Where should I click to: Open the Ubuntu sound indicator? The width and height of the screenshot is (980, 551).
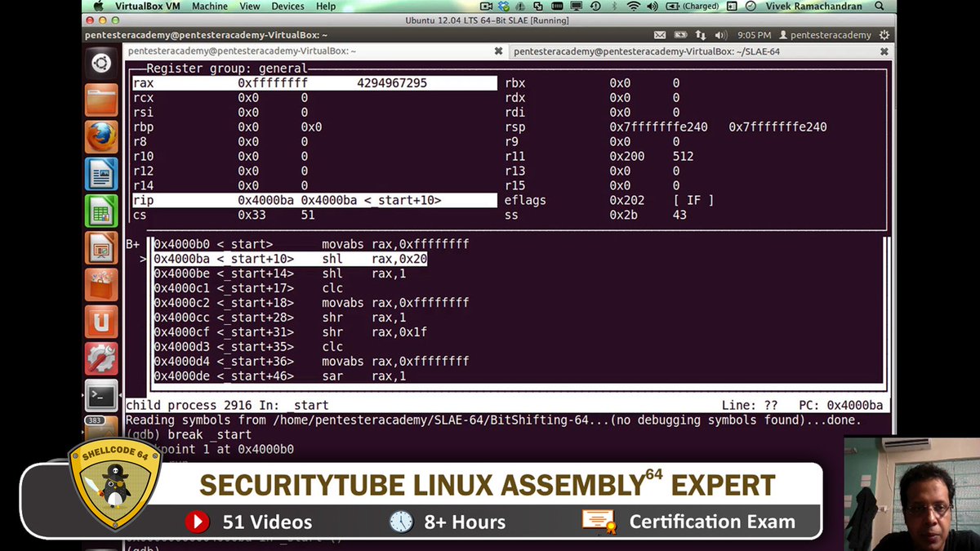click(720, 35)
